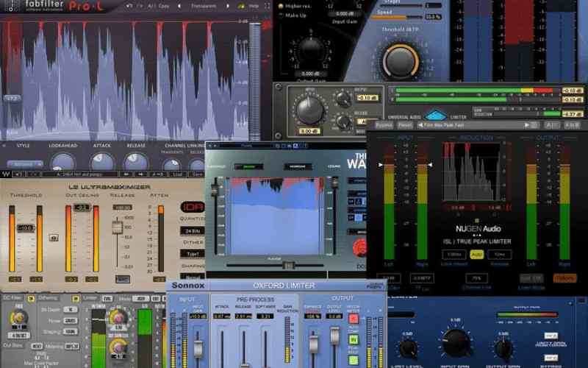The height and width of the screenshot is (368, 588).
Task: Click the right input threshold arrow in Nugen ISL
Action: [x=430, y=165]
